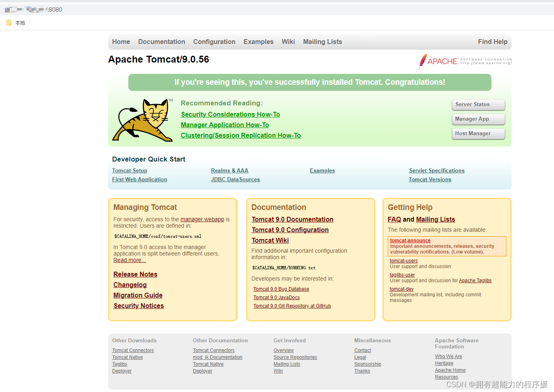The image size is (554, 392).
Task: Follow the manager webapp link
Action: coord(202,220)
